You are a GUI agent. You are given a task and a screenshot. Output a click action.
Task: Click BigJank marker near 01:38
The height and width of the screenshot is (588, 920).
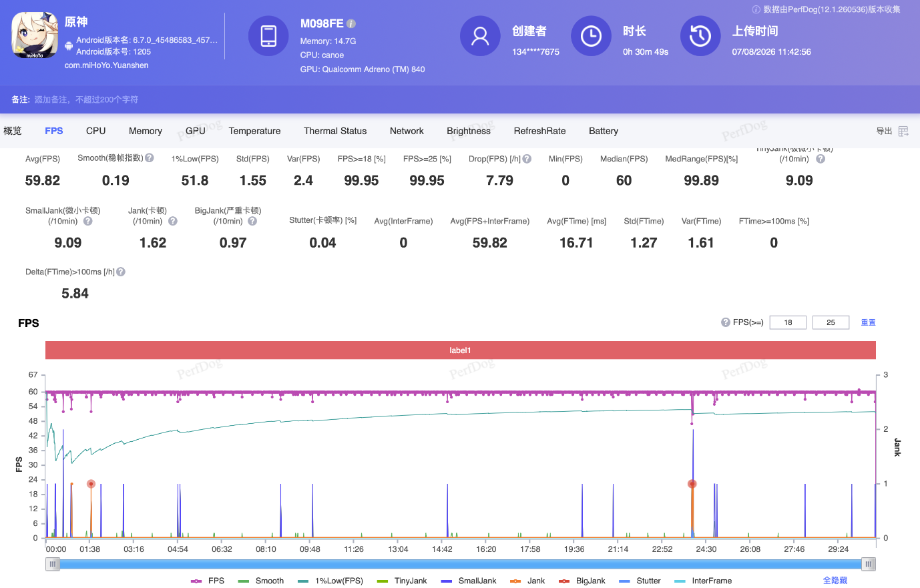91,484
